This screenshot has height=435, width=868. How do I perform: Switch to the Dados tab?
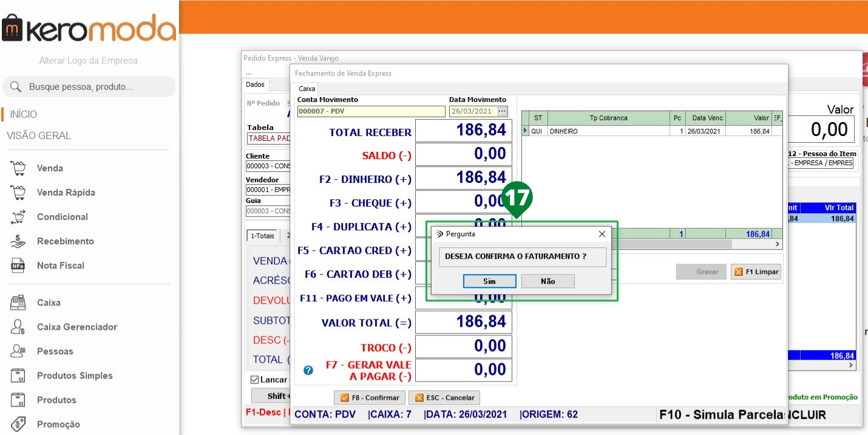[255, 85]
